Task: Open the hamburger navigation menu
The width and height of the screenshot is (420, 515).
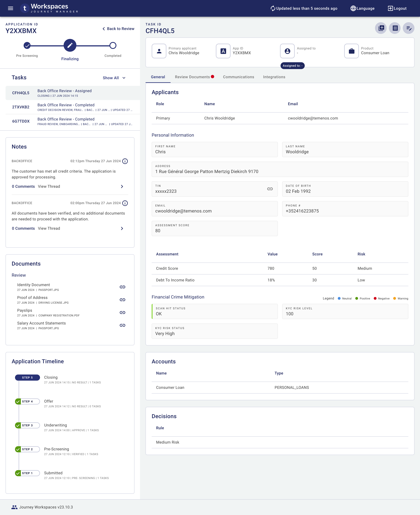Action: [10, 8]
